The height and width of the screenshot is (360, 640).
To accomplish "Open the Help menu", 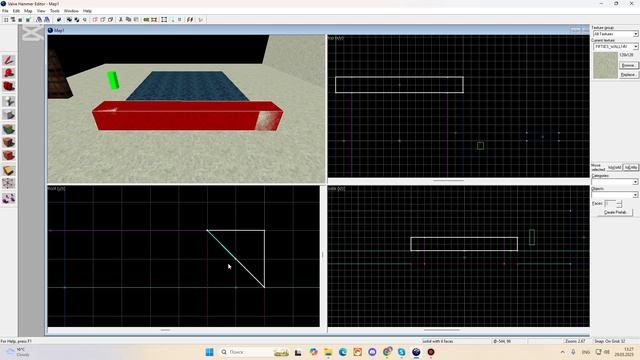I will pyautogui.click(x=87, y=11).
